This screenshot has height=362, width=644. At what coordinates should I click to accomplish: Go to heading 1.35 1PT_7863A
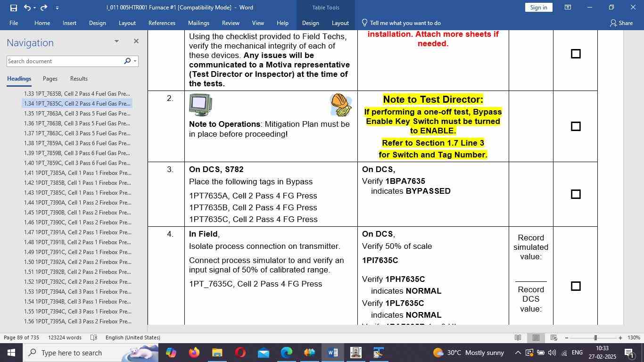(x=77, y=114)
